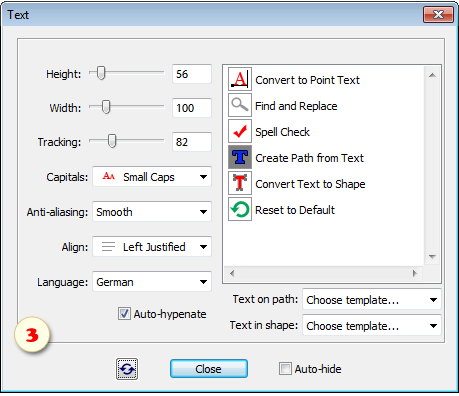Click the Convert to Point Text icon
The height and width of the screenshot is (396, 459).
240,79
